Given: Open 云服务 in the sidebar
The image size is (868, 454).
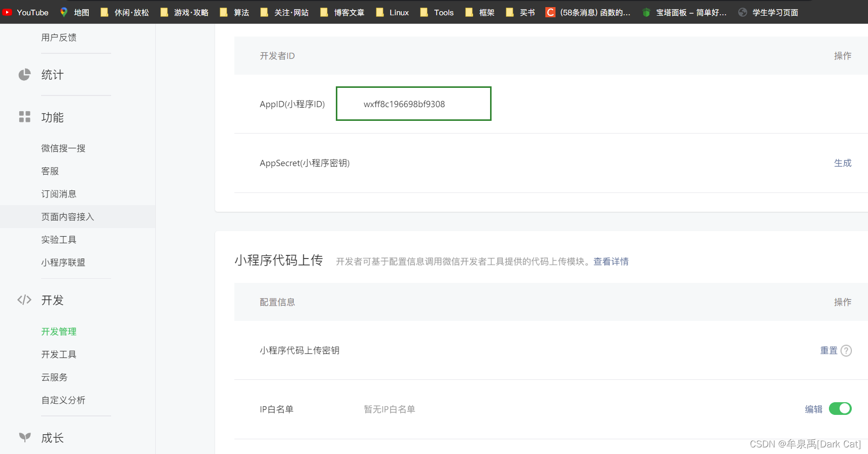Looking at the screenshot, I should tap(54, 377).
